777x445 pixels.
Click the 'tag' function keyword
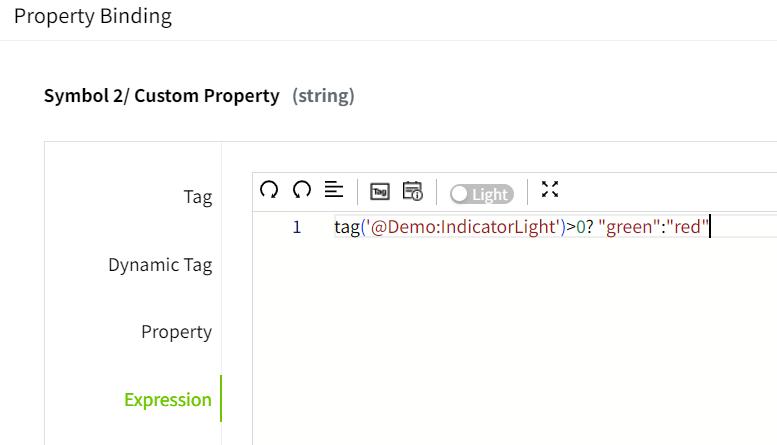(346, 227)
